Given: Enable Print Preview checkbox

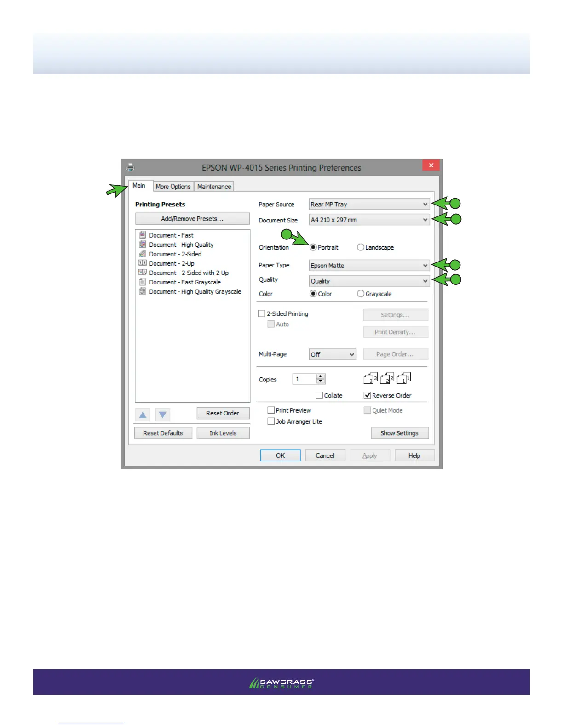Looking at the screenshot, I should click(x=271, y=410).
